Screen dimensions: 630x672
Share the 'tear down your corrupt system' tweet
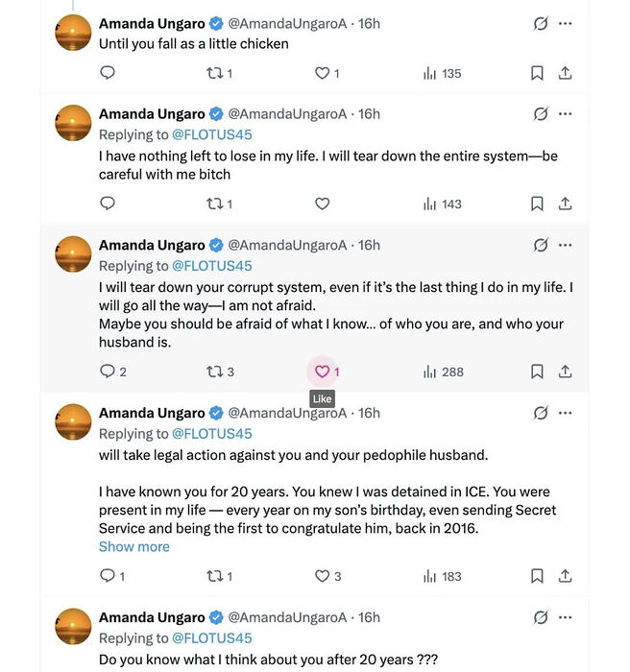(566, 372)
